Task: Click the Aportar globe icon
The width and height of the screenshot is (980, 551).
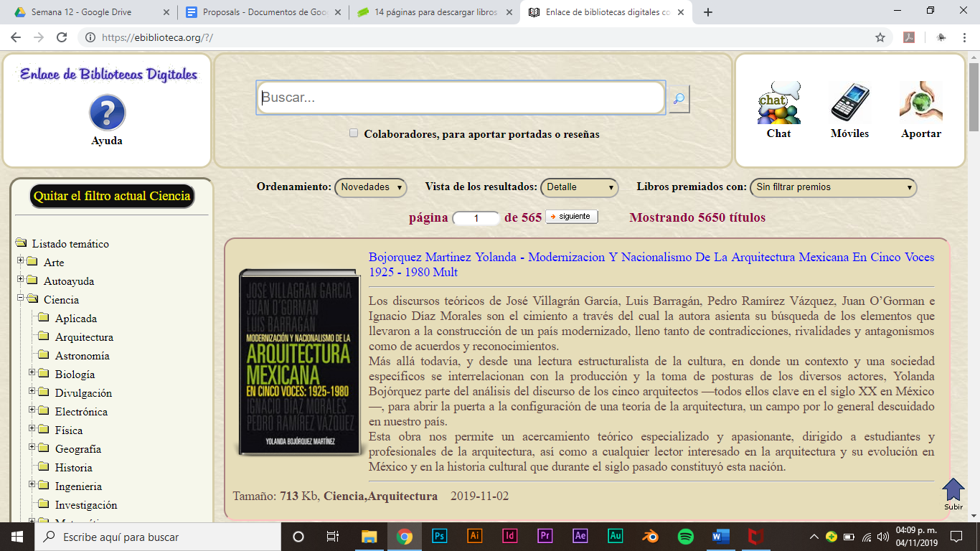Action: point(921,103)
